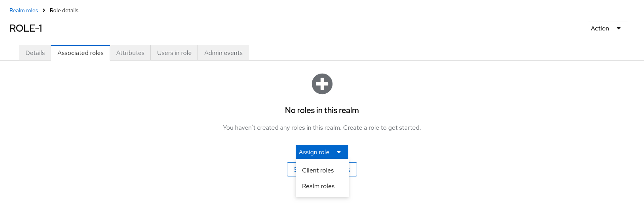
Task: Select the Associated roles tab
Action: pyautogui.click(x=80, y=53)
